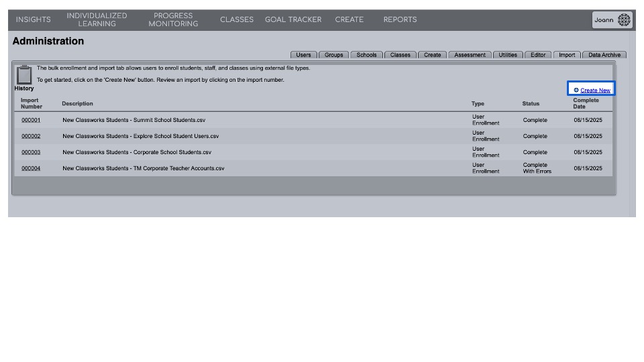The height and width of the screenshot is (362, 644).
Task: Go to Individualized Learning
Action: click(97, 19)
